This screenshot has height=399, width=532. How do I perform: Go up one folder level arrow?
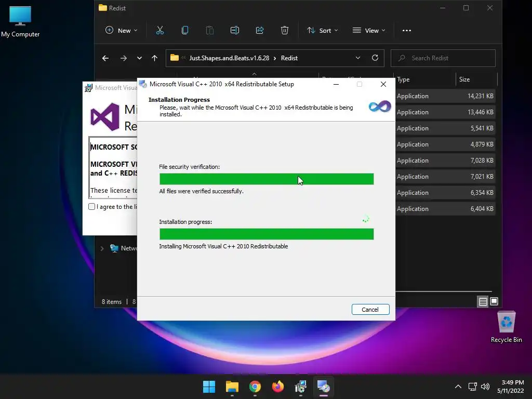pos(155,58)
